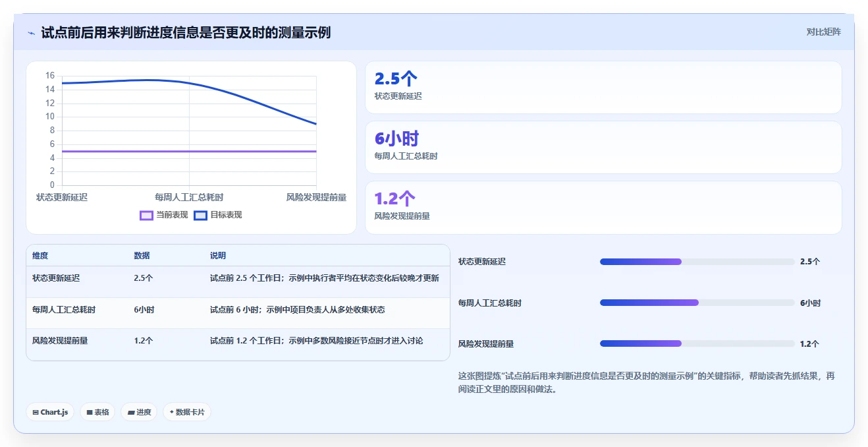The image size is (868, 447).
Task: Click the 每周人工汇总耗时 table row cell
Action: 64,310
